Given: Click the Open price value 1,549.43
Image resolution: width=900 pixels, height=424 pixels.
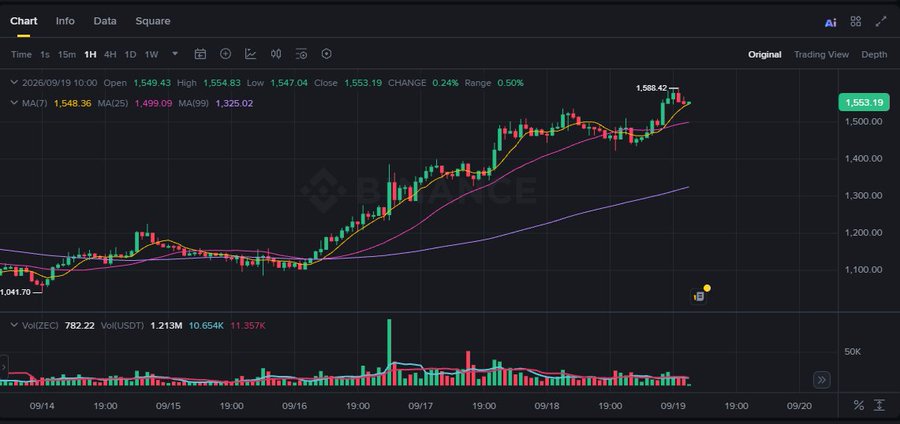Looking at the screenshot, I should point(152,83).
